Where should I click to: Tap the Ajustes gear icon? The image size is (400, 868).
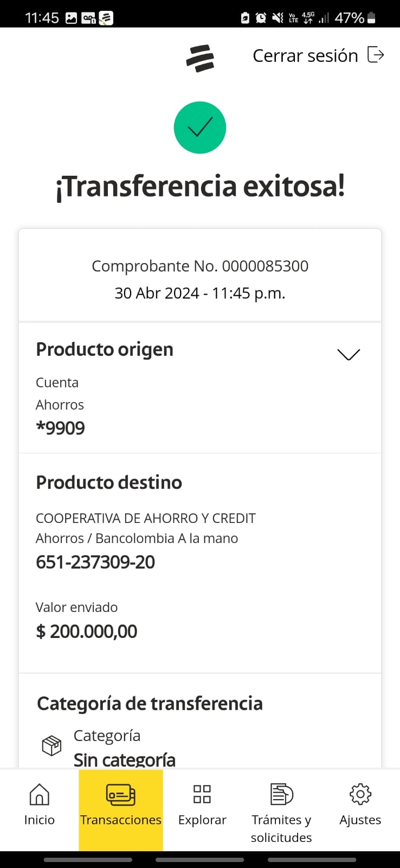coord(360,794)
